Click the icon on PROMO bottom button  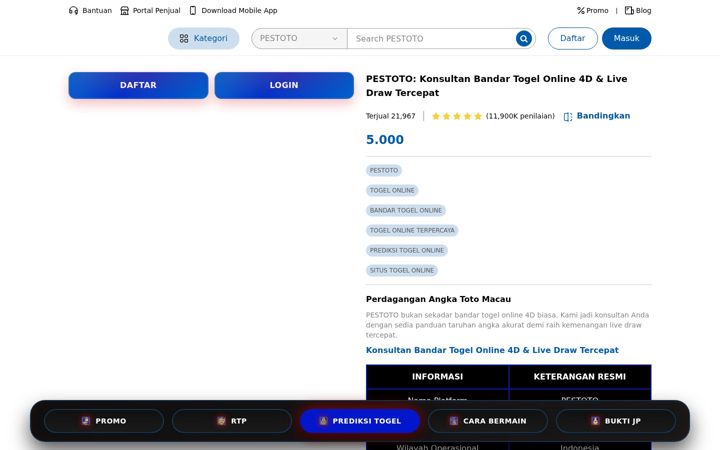tap(85, 421)
